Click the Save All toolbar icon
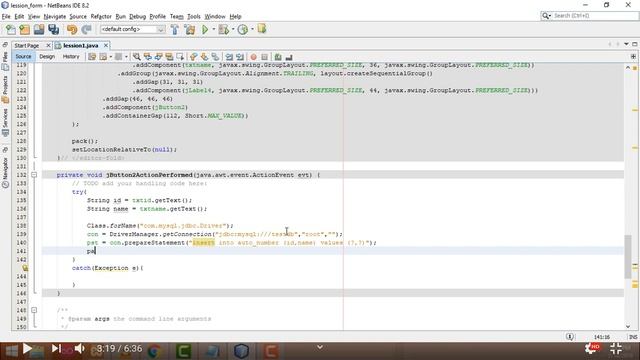The image size is (640, 360). (x=53, y=29)
